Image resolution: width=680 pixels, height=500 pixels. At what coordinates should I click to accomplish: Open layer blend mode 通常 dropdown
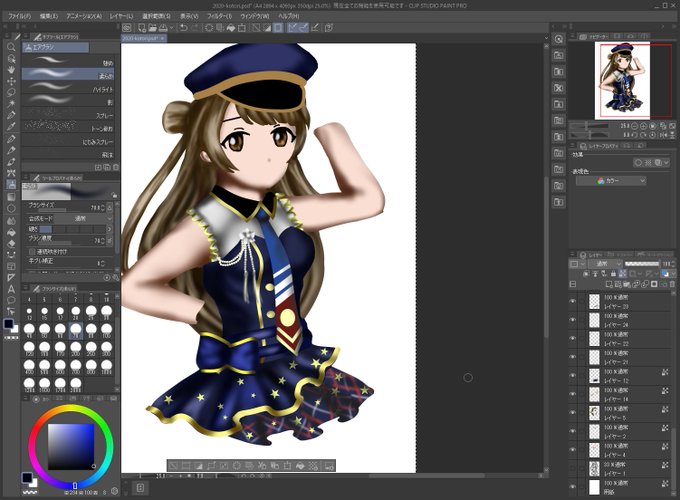pos(605,264)
